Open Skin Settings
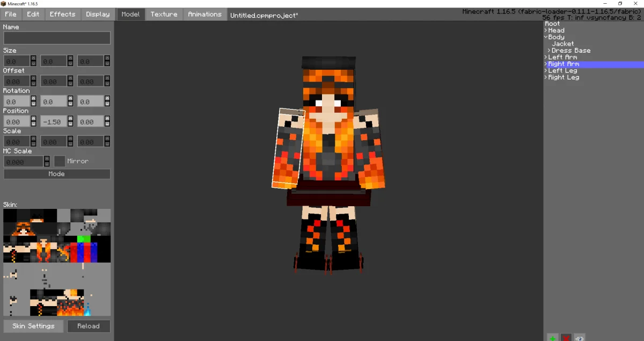Screen dimensions: 644x341 [33, 326]
